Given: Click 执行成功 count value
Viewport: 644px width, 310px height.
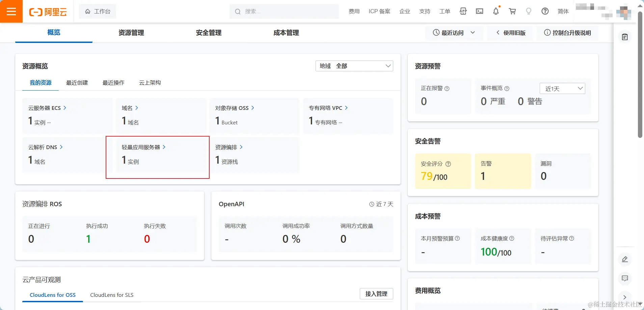Looking at the screenshot, I should tap(88, 239).
